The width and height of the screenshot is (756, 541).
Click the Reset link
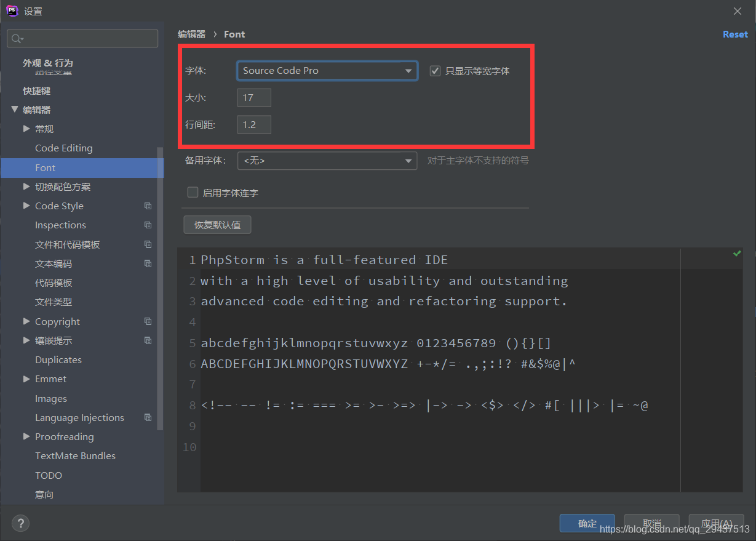tap(735, 34)
